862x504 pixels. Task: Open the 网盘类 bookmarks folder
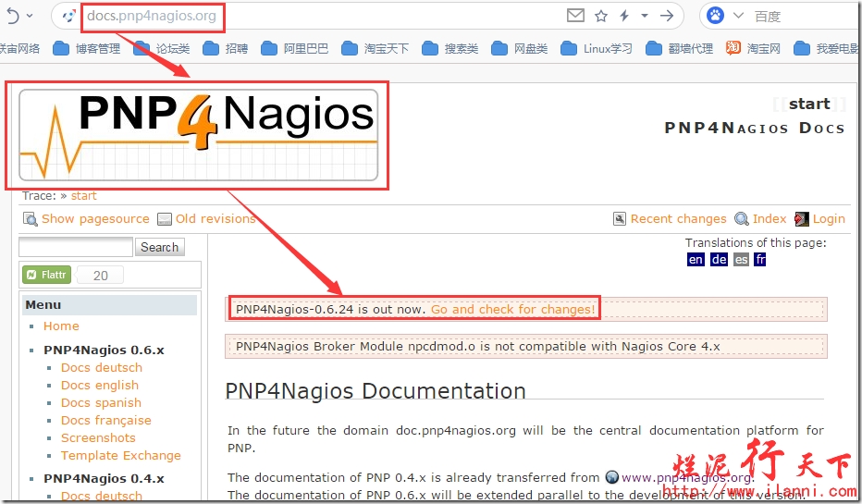(520, 48)
